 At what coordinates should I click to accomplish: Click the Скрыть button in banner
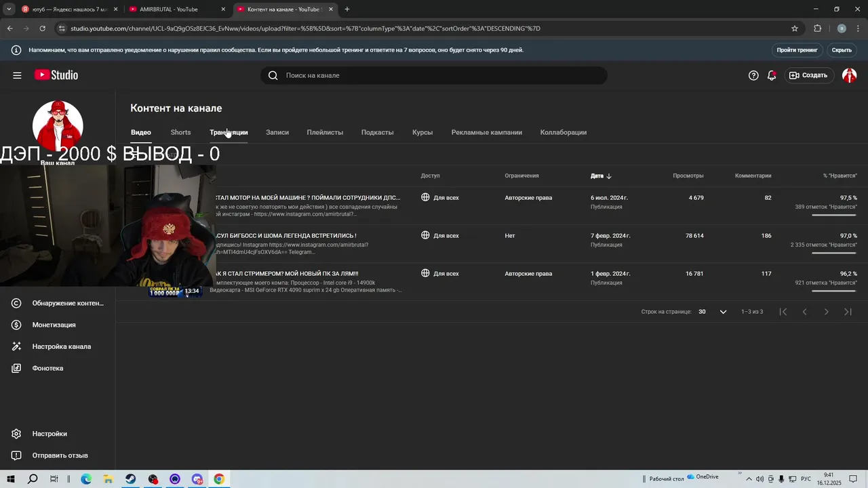tap(842, 50)
